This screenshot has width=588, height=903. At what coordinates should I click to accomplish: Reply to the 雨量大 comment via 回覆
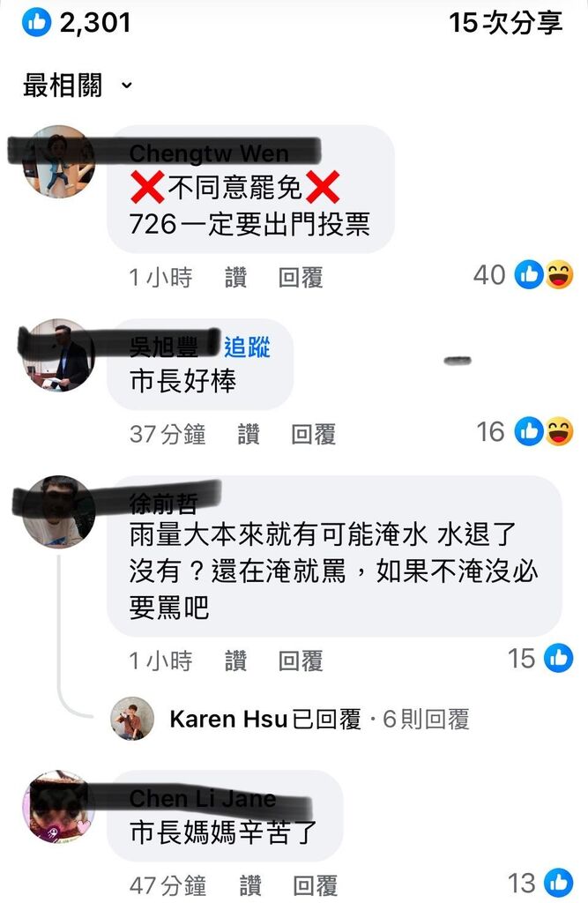coord(301,660)
